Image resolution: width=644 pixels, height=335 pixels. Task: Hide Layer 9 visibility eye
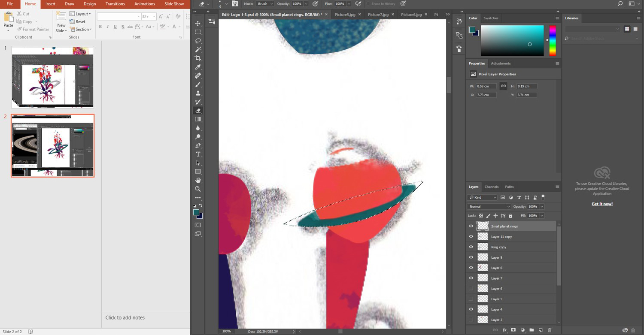coord(471,257)
